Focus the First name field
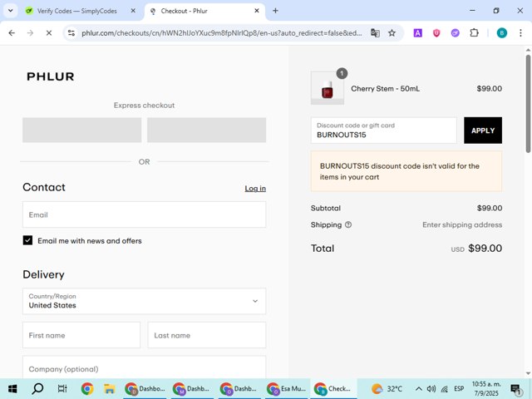532x399 pixels. pyautogui.click(x=81, y=335)
